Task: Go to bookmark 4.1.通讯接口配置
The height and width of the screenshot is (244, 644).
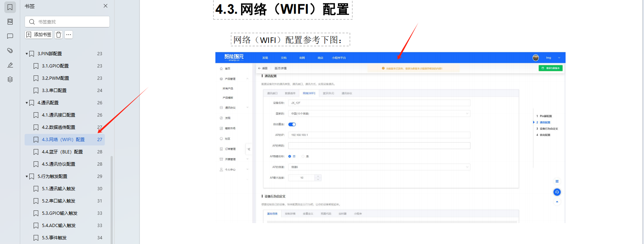Action: [x=59, y=115]
